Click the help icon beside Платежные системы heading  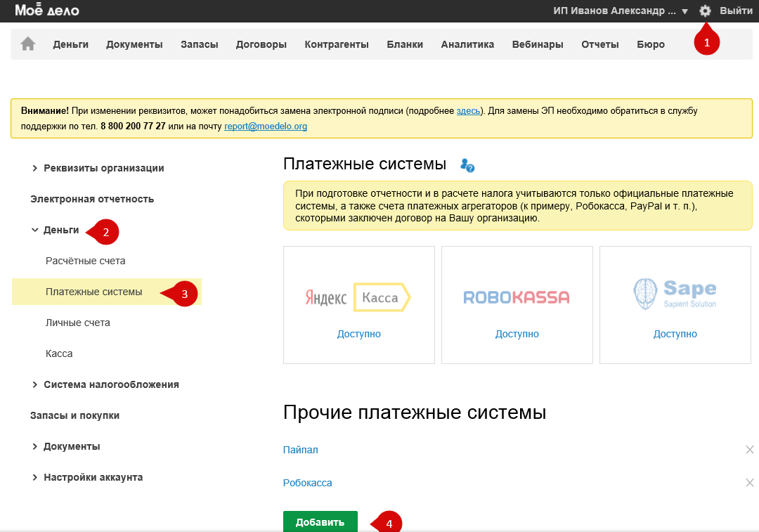point(467,166)
